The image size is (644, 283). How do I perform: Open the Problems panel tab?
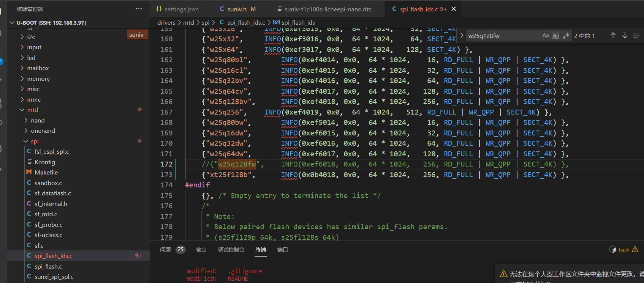click(x=165, y=250)
